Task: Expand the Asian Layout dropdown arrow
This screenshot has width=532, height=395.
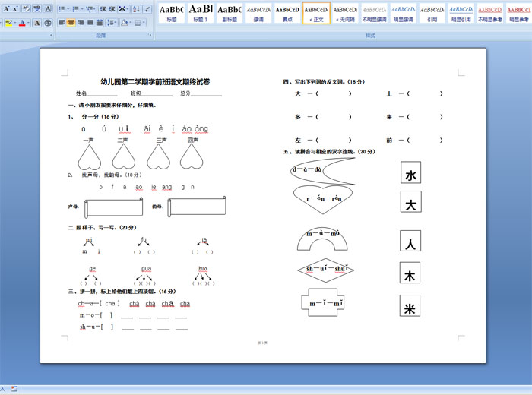Action: pyautogui.click(x=128, y=9)
